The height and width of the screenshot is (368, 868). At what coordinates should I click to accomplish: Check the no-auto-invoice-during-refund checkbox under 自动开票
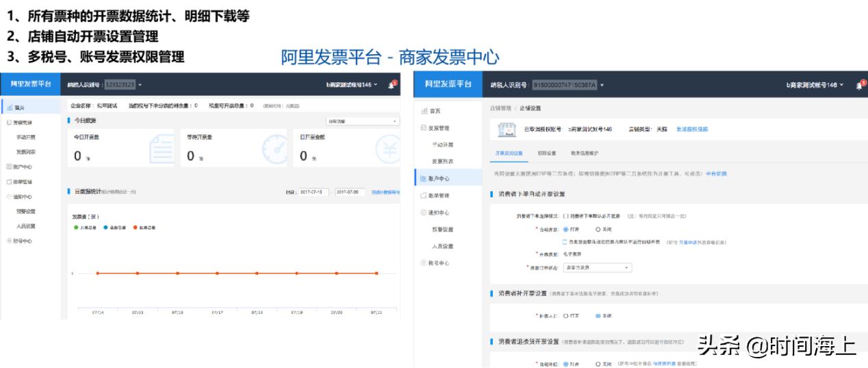565,242
